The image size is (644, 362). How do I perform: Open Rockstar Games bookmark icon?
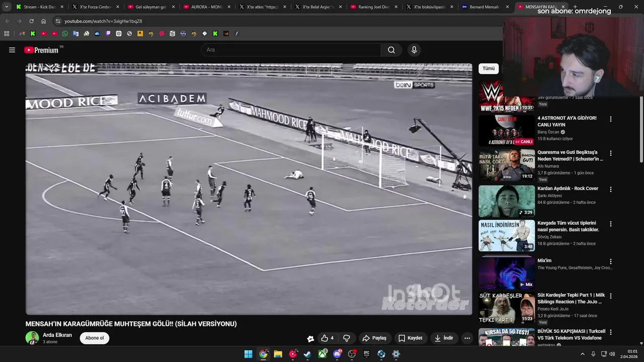pos(140,34)
